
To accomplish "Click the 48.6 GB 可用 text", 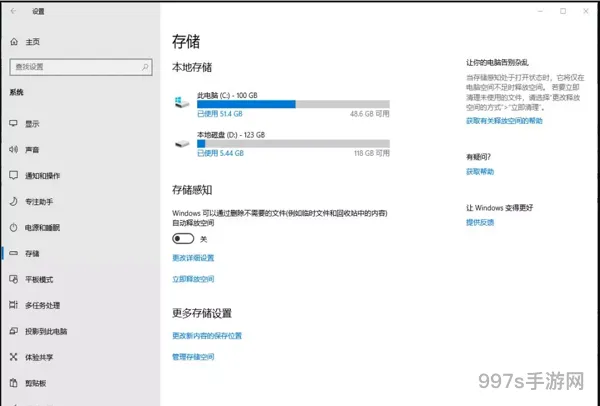I will click(369, 114).
